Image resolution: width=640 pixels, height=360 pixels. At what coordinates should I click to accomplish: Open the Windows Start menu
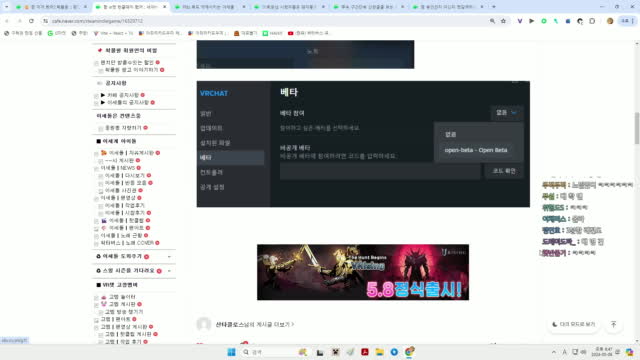point(231,352)
